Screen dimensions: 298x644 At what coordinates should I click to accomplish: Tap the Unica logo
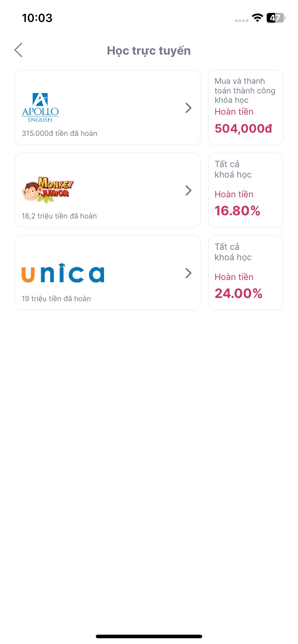coord(63,273)
